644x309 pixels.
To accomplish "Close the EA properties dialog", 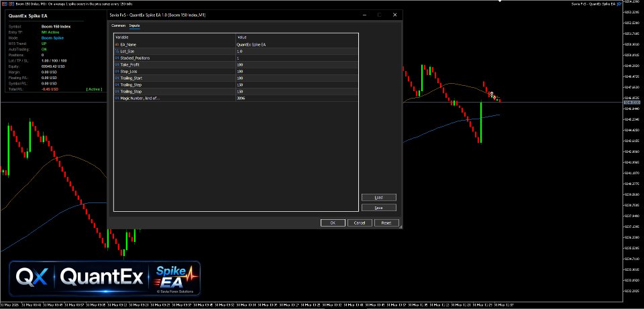I will point(394,15).
